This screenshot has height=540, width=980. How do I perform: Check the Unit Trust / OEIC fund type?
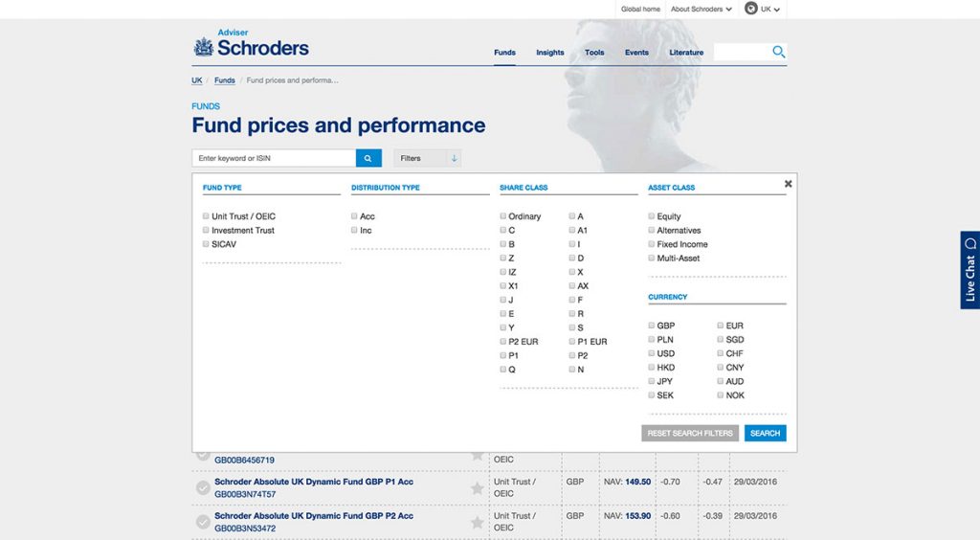point(206,215)
